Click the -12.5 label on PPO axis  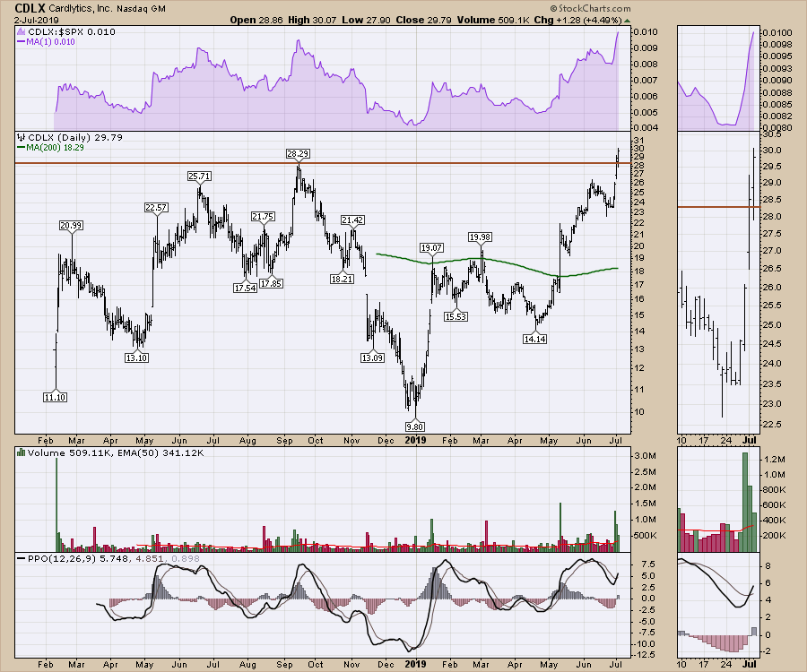point(645,654)
